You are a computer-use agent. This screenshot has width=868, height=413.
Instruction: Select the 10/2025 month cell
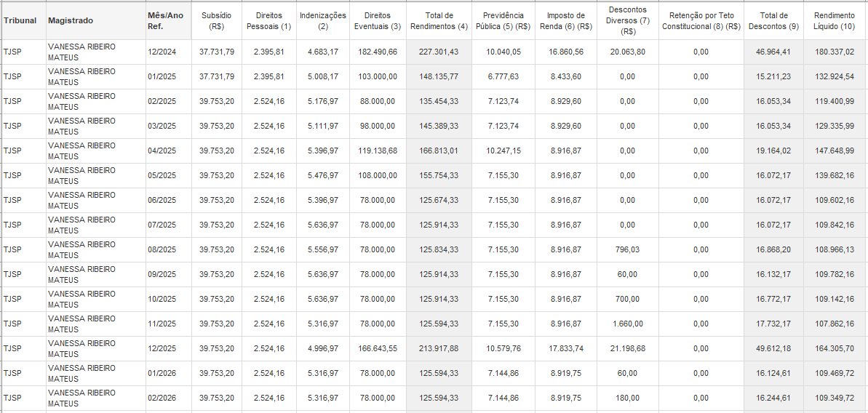[168, 299]
